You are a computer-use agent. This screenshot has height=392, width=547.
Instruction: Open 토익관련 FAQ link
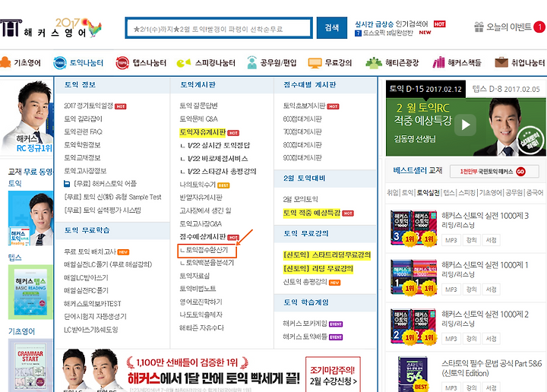coord(83,132)
